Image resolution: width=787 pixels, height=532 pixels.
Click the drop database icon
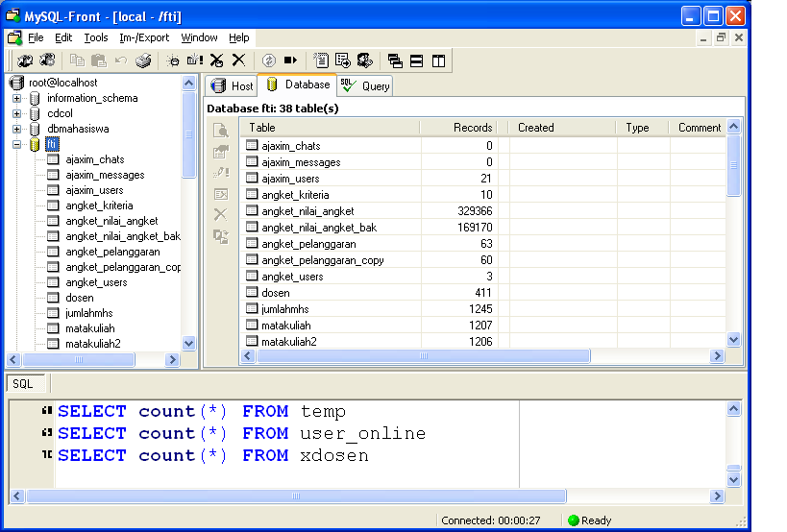217,60
